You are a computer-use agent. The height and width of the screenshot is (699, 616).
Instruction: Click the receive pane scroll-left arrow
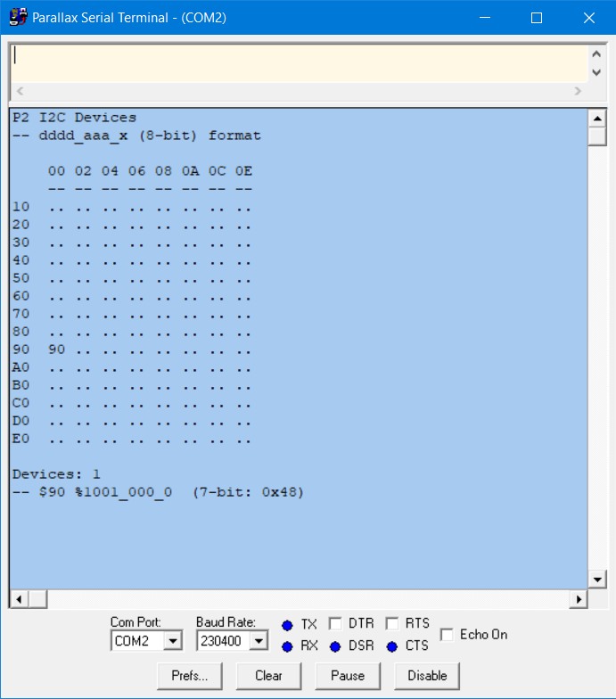click(20, 599)
